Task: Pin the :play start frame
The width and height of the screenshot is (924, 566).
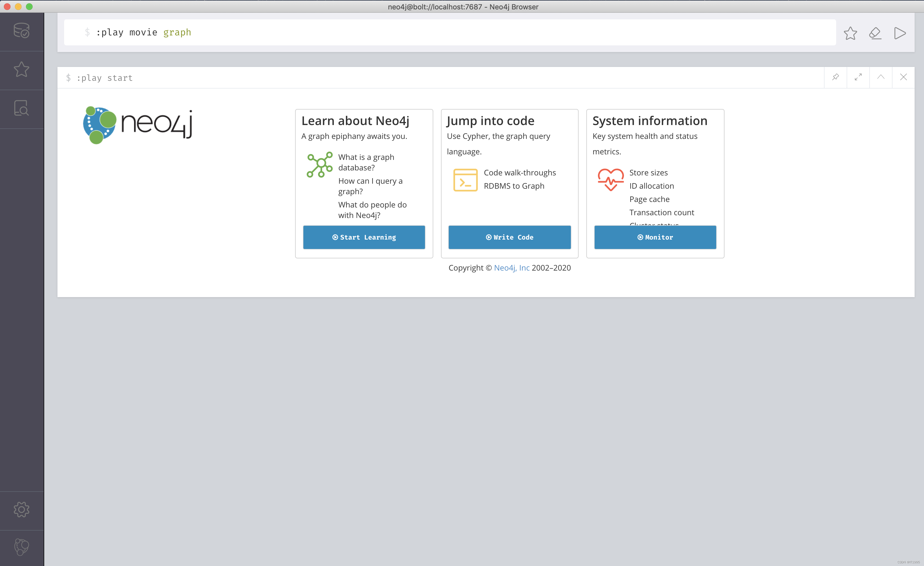Action: (x=835, y=77)
